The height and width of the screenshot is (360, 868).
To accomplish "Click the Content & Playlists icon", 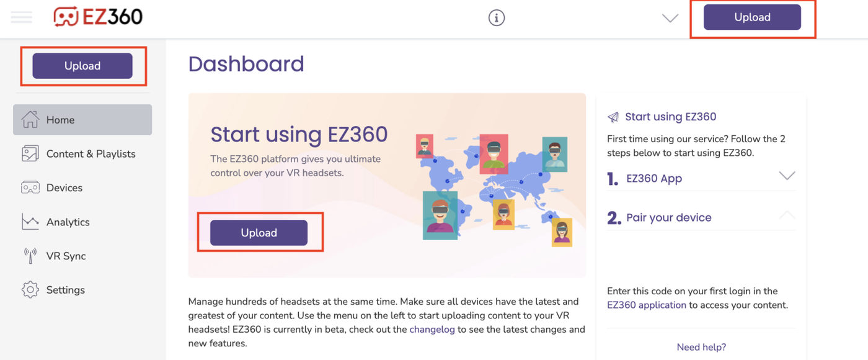I will coord(30,154).
